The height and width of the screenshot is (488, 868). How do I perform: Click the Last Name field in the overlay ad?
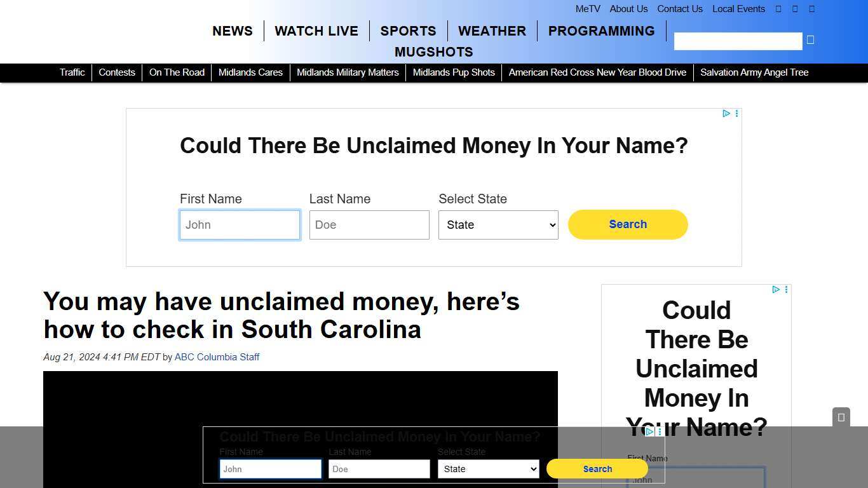[x=379, y=469]
